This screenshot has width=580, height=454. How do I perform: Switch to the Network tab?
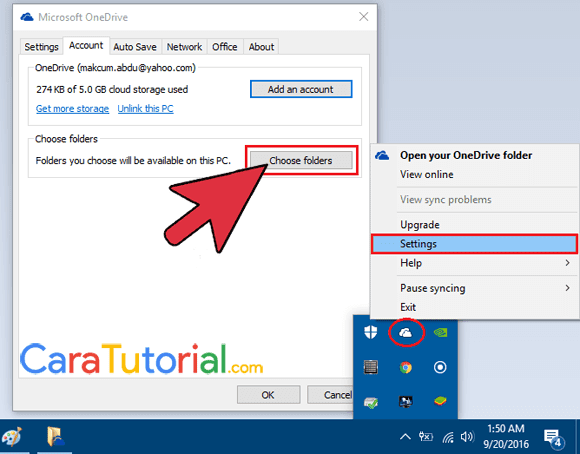click(184, 47)
